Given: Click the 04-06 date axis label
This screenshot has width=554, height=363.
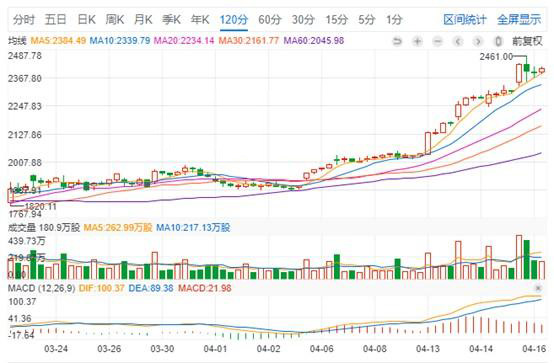Looking at the screenshot, I should (x=322, y=349).
